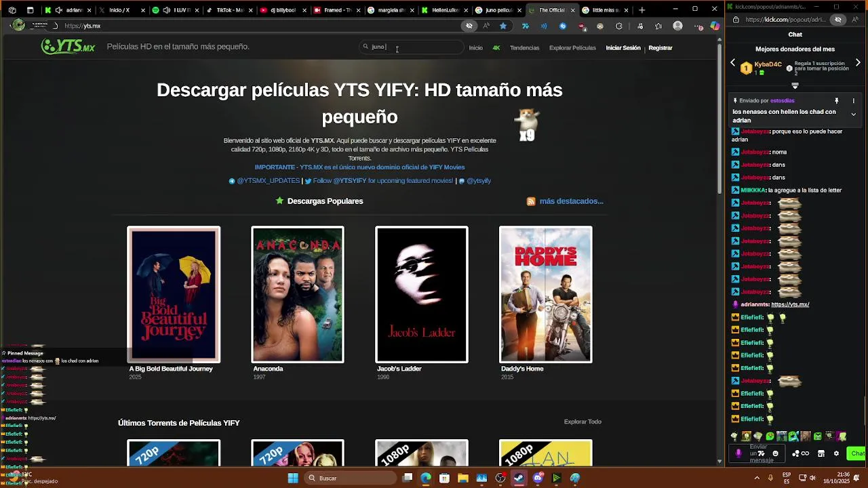
Task: Open the browser profile avatar
Action: click(677, 26)
